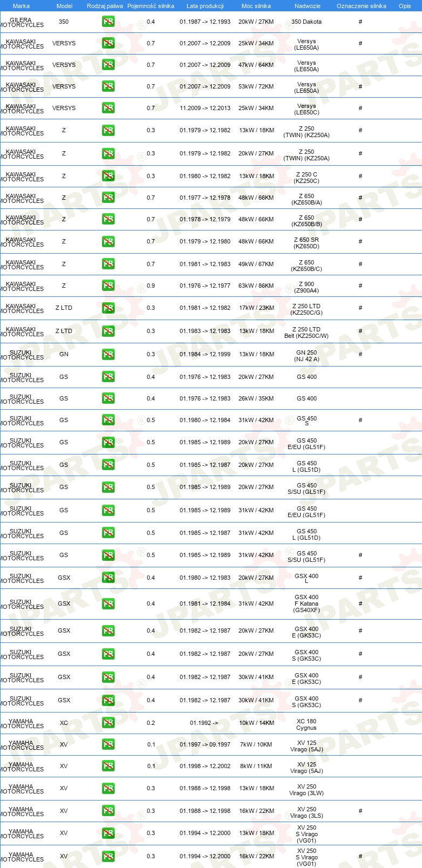Select the 'Versys (LE650C)' body cell
Screen dimensions: 422x868
pos(307,109)
